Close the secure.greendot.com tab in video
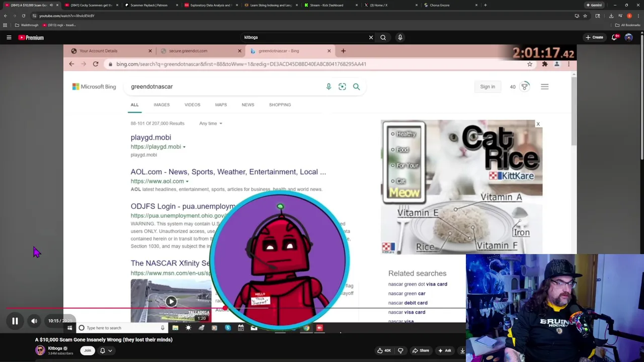Image resolution: width=644 pixels, height=362 pixels. coord(239,51)
